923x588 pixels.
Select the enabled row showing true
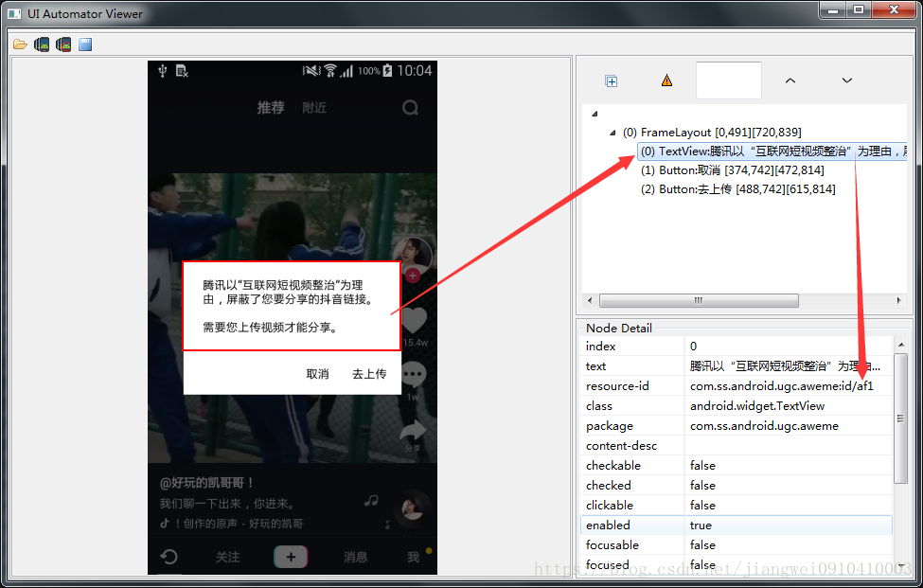737,525
